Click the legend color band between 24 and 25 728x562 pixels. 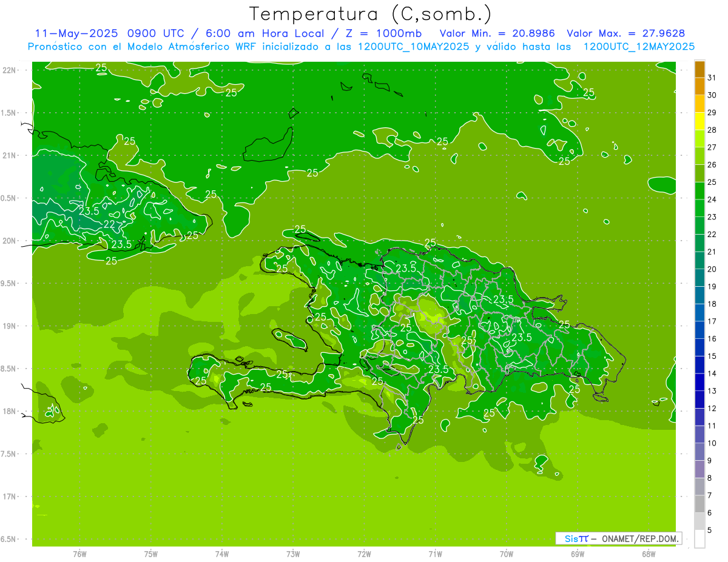pos(699,190)
